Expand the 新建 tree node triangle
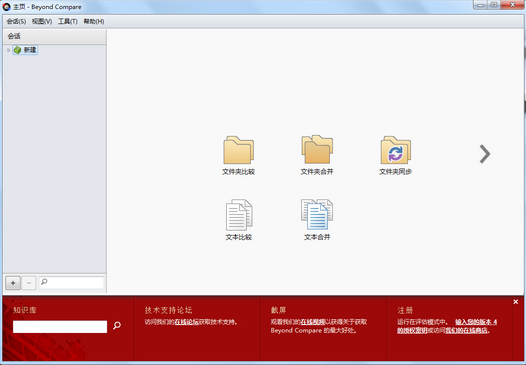Image resolution: width=526 pixels, height=365 pixels. click(8, 50)
